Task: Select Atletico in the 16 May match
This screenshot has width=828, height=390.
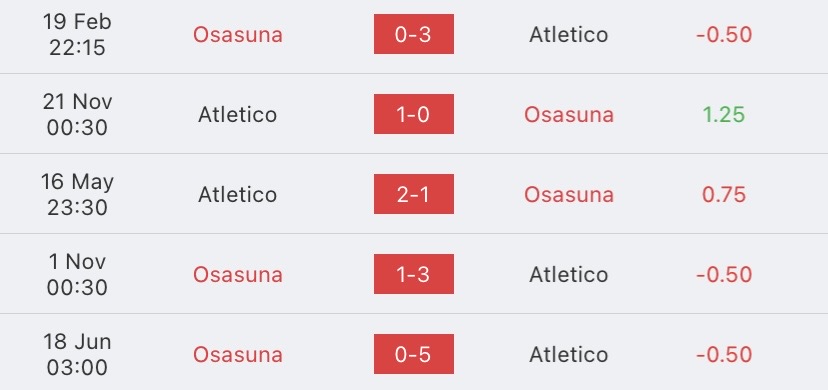Action: (x=238, y=194)
